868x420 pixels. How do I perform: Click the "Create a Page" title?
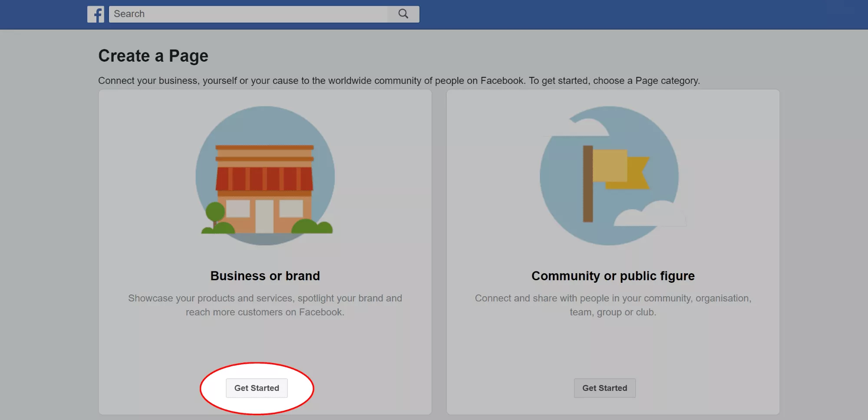click(153, 56)
